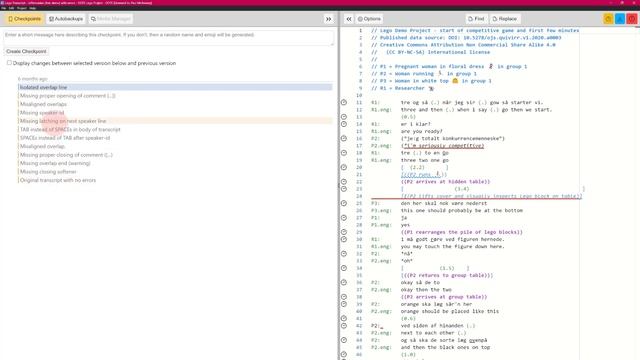Select checkpoint 'TAB instead of SPACEs in body'
The height and width of the screenshot is (360, 640).
(175, 129)
